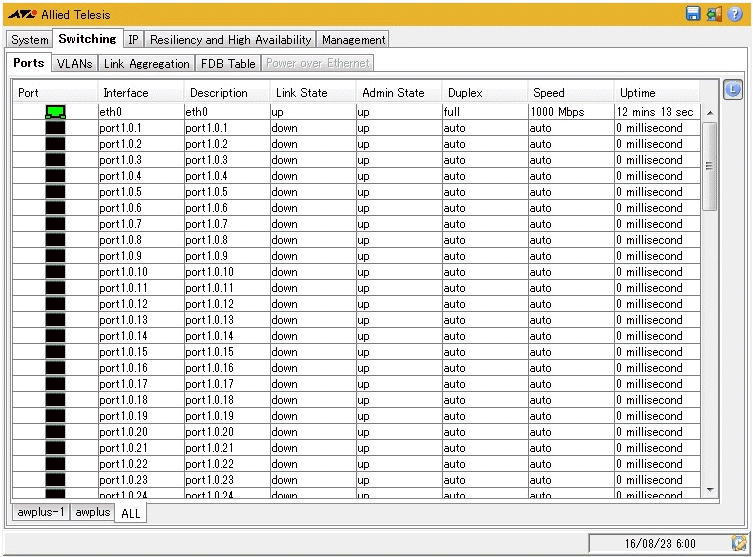Click the port icon for port1.0.10
This screenshot has width=753, height=557.
[x=55, y=272]
